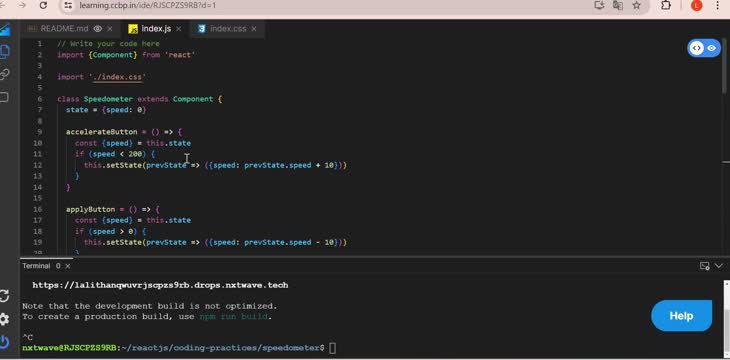The width and height of the screenshot is (730, 360).
Task: Click the settings gear in the sidebar
Action: click(x=4, y=319)
